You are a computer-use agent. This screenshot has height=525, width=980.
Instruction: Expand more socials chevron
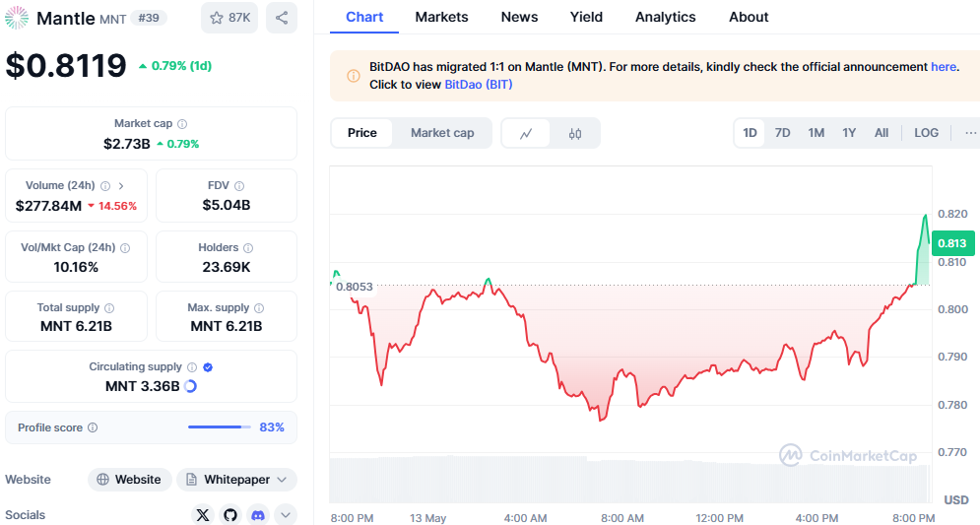pos(286,514)
